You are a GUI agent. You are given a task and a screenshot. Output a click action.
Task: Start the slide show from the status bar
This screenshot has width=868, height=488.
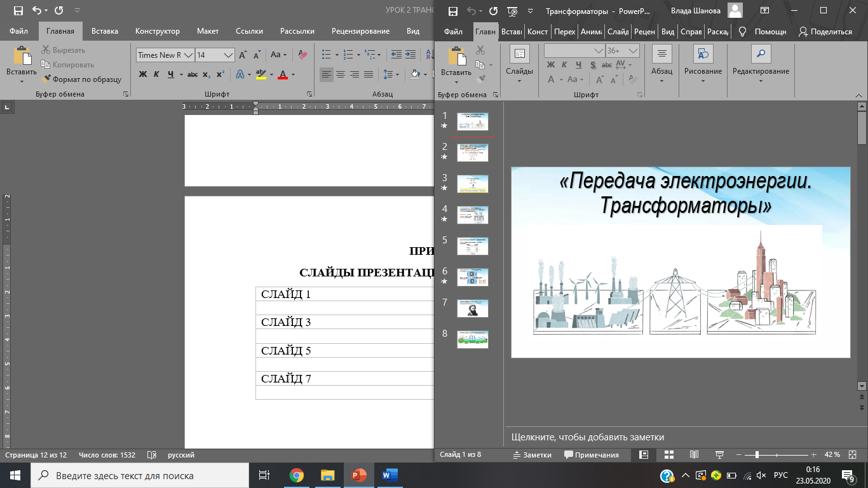click(719, 455)
